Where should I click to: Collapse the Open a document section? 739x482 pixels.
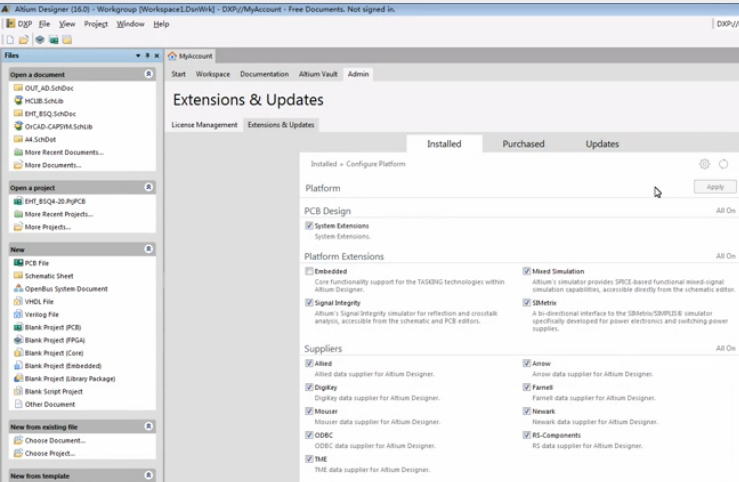[x=148, y=74]
